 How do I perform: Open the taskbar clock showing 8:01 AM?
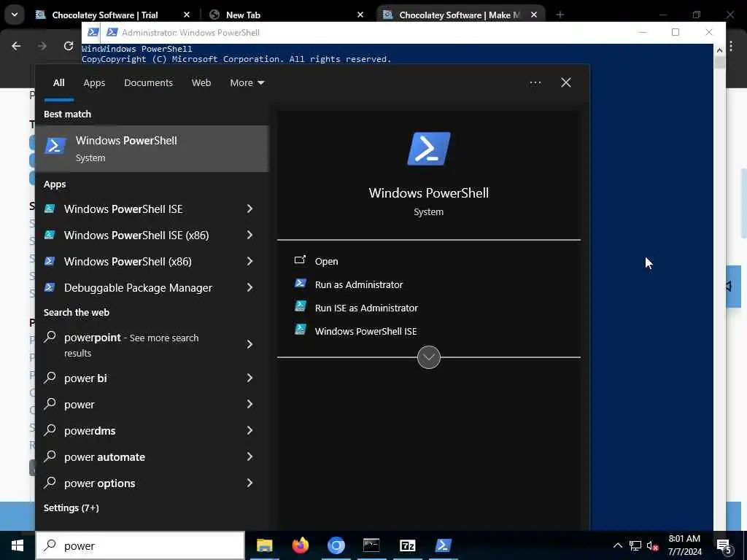tap(684, 545)
